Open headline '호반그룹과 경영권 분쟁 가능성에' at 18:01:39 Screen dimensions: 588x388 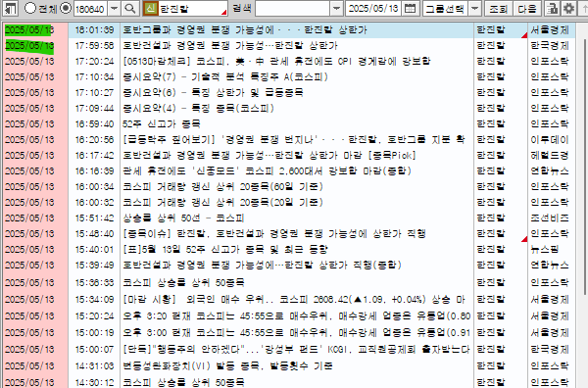tap(244, 30)
